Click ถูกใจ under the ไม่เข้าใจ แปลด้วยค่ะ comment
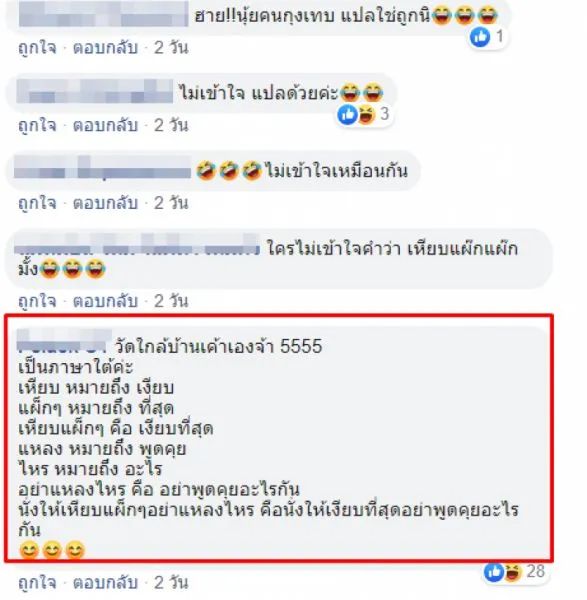The width and height of the screenshot is (587, 600). point(37,126)
